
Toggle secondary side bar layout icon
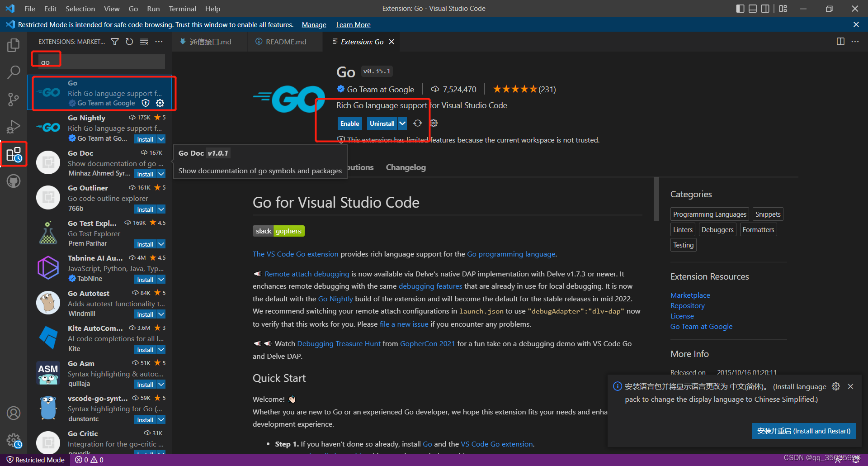tap(765, 9)
